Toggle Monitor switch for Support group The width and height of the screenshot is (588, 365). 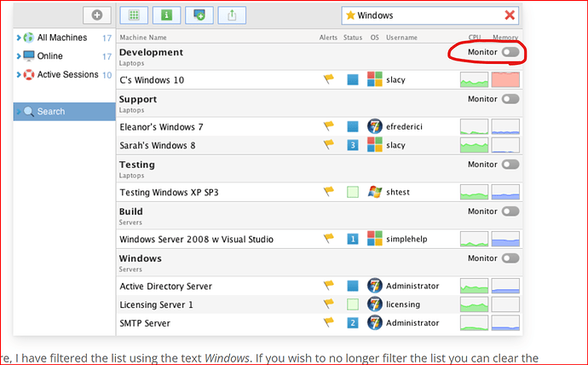(x=510, y=99)
